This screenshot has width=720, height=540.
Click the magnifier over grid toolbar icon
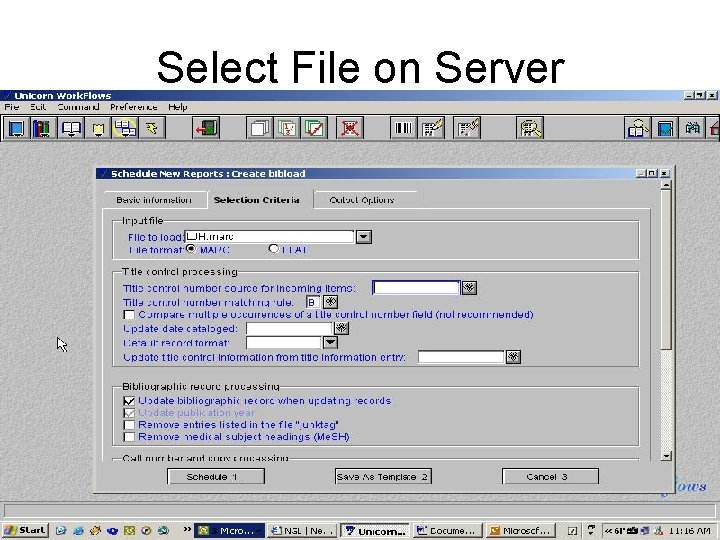point(529,128)
